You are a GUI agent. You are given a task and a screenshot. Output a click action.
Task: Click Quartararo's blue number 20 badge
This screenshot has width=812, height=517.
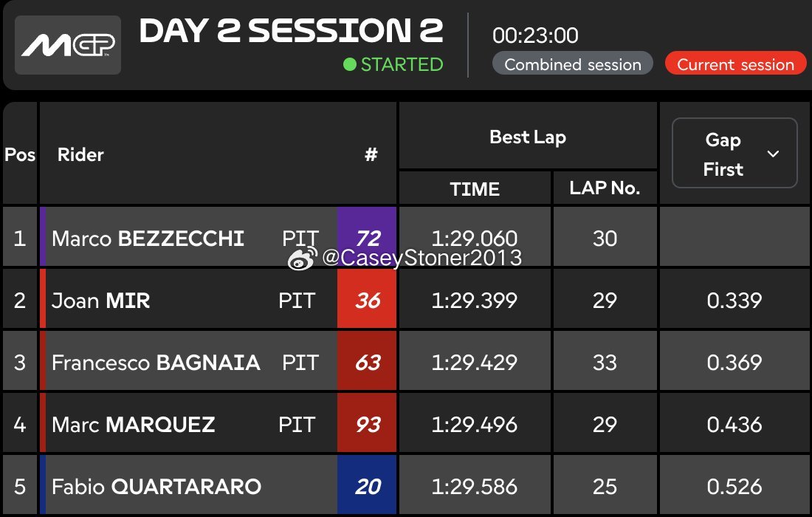[x=367, y=487]
